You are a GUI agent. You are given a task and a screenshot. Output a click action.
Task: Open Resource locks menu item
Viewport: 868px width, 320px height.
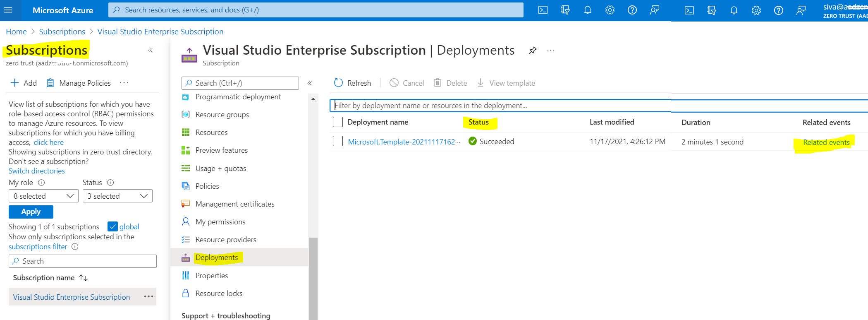click(x=219, y=294)
